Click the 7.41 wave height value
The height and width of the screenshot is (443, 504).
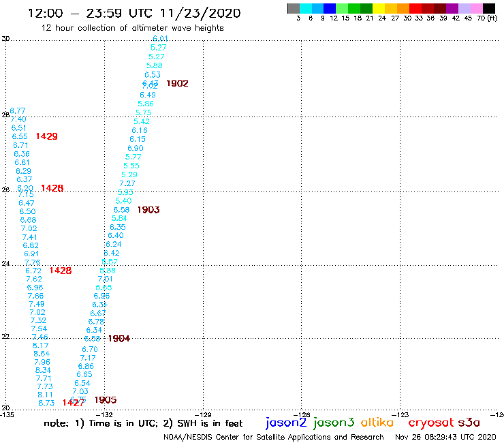29,237
